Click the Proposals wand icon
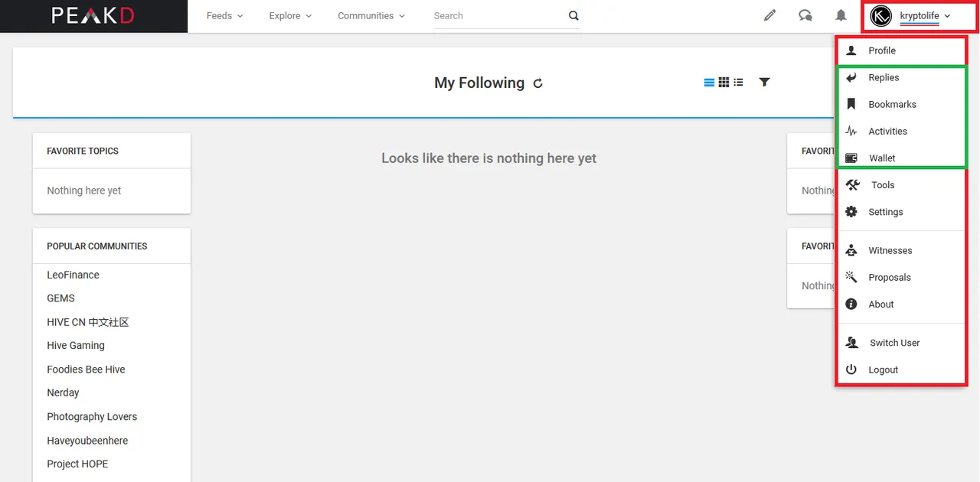980x482 pixels. click(851, 277)
